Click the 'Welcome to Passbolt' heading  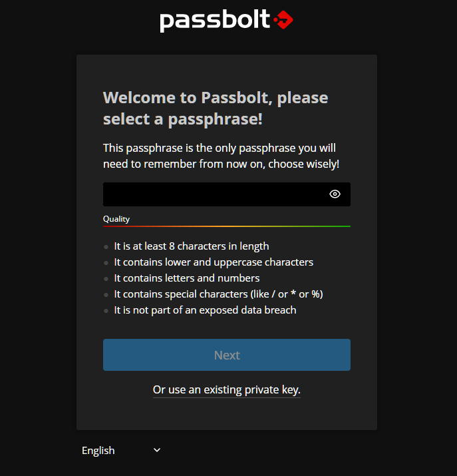click(x=216, y=108)
